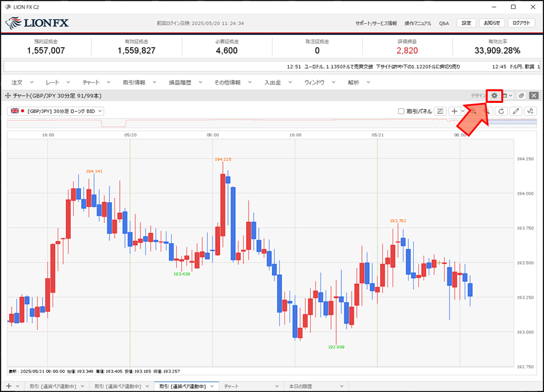This screenshot has width=544, height=392.
Task: Open the 注文 menu
Action: tap(17, 83)
